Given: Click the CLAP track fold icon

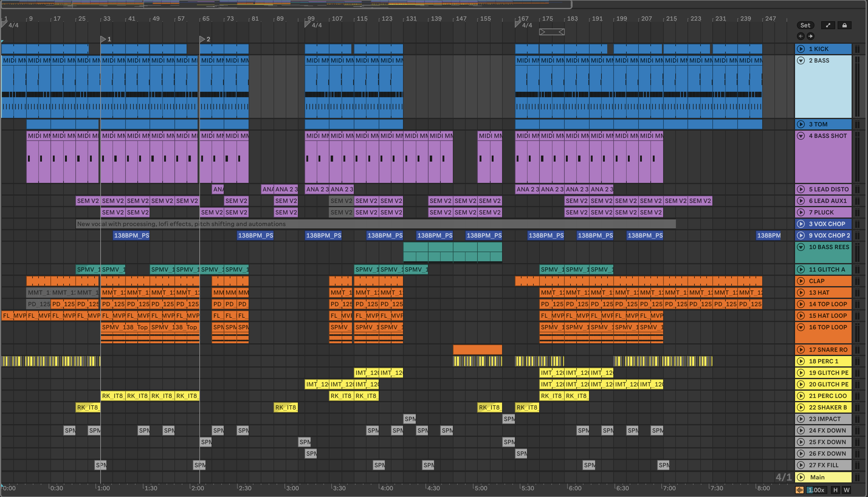Looking at the screenshot, I should pos(801,281).
